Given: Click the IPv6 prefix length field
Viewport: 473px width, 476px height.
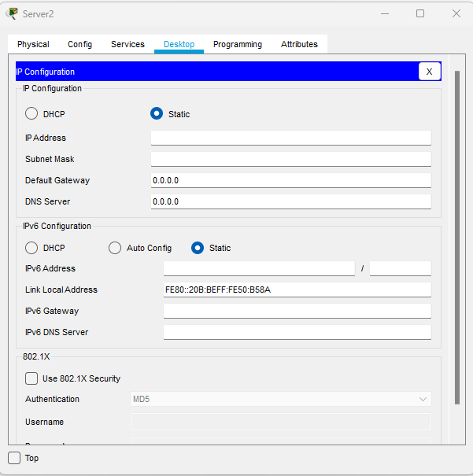Looking at the screenshot, I should click(401, 268).
